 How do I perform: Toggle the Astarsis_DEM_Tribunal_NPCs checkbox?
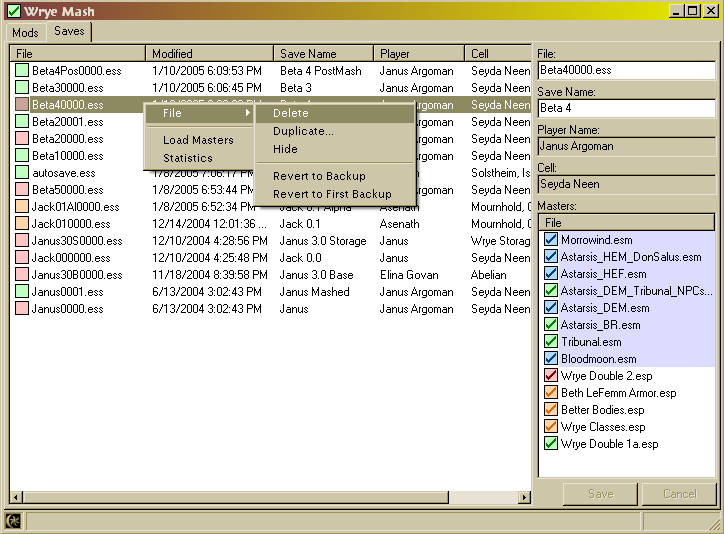click(550, 291)
